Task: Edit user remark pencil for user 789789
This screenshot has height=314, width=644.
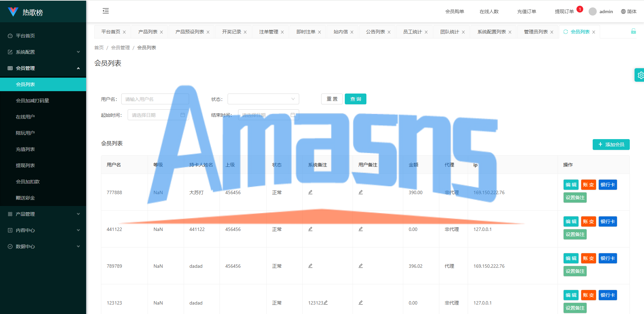Action: pyautogui.click(x=361, y=266)
